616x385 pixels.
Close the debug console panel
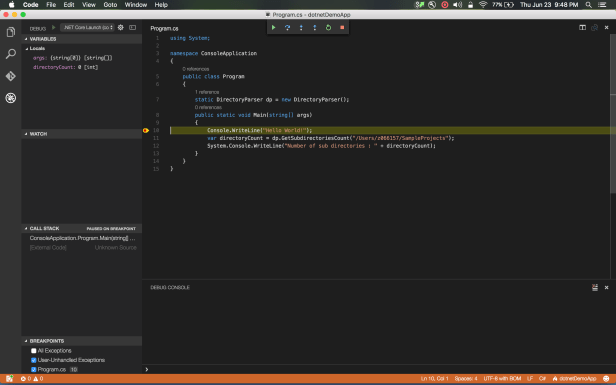click(x=606, y=288)
